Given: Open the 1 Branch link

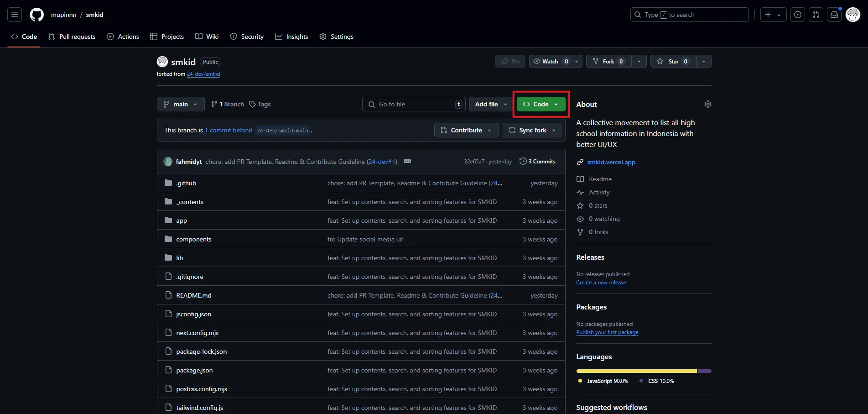Looking at the screenshot, I should (228, 104).
